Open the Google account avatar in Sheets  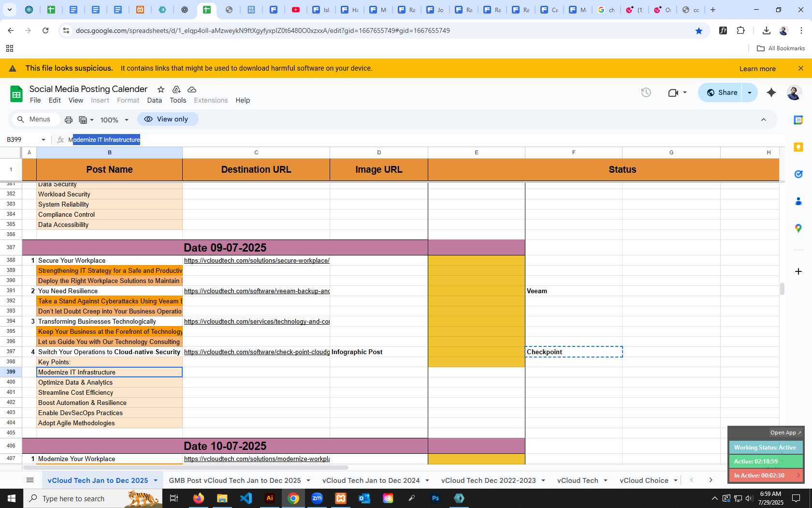coord(794,92)
